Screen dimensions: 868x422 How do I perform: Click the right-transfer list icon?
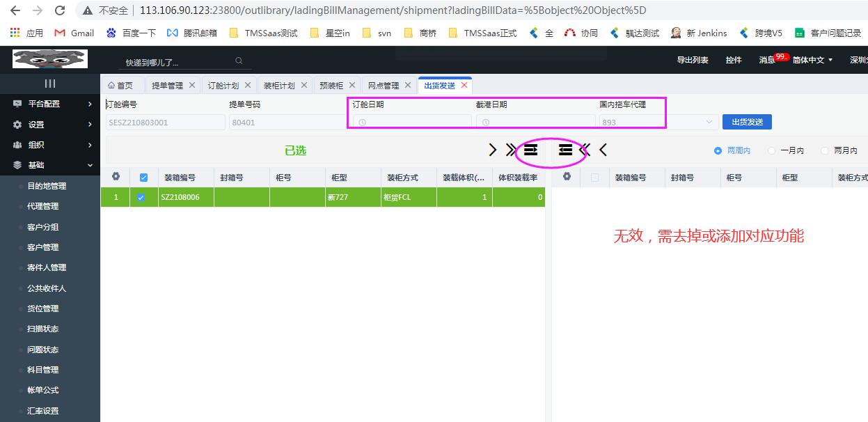pos(531,150)
